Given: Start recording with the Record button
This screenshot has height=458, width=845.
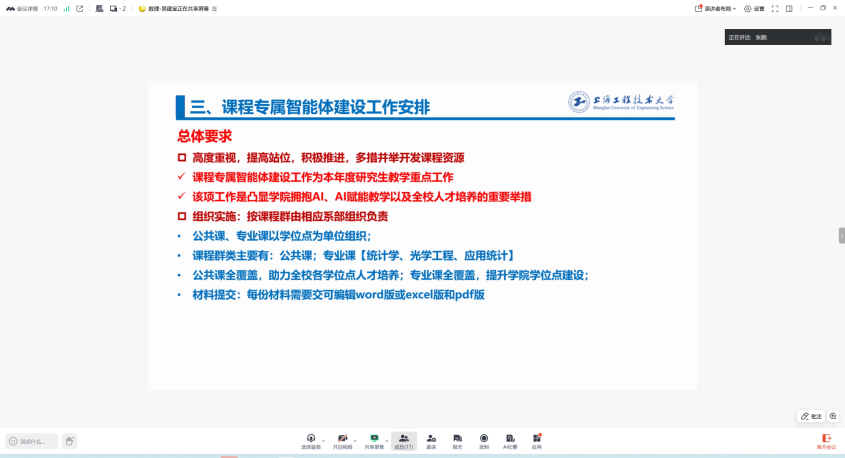Looking at the screenshot, I should pos(484,440).
